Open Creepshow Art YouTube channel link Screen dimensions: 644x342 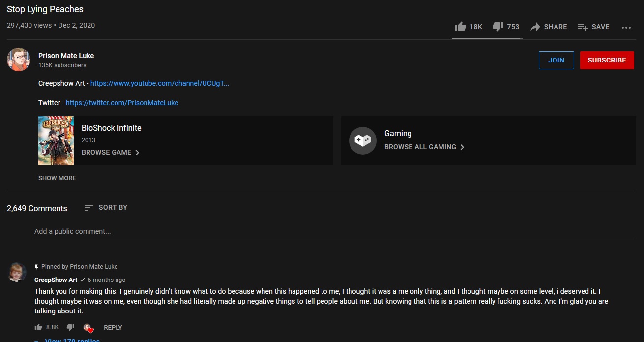(160, 84)
